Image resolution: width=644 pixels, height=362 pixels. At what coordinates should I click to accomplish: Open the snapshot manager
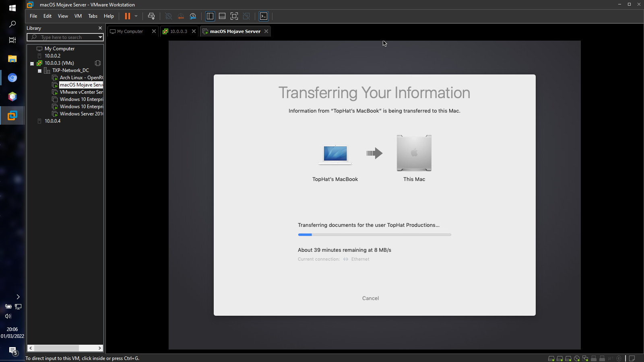point(193,16)
